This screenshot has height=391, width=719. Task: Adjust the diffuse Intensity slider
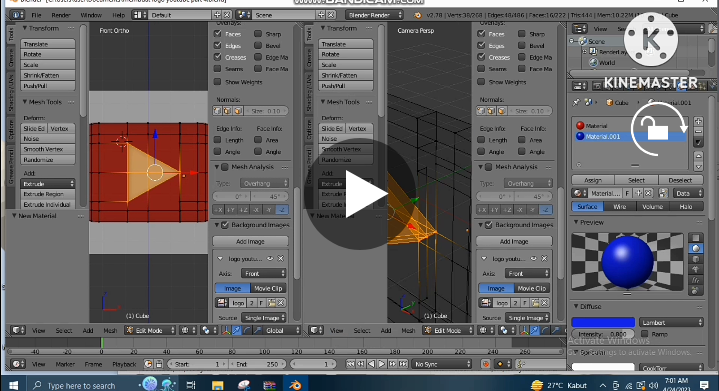click(603, 334)
